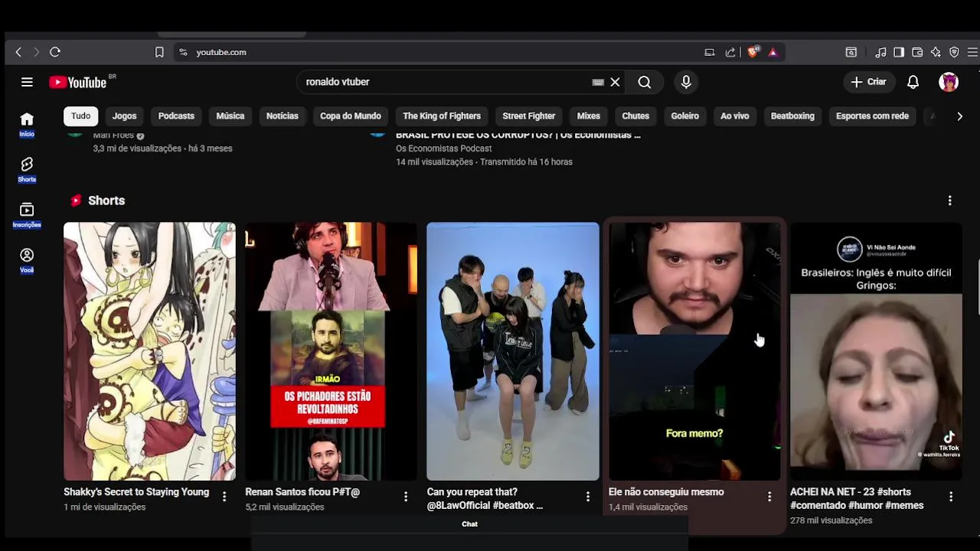Select the Notícias filter chip

point(282,116)
